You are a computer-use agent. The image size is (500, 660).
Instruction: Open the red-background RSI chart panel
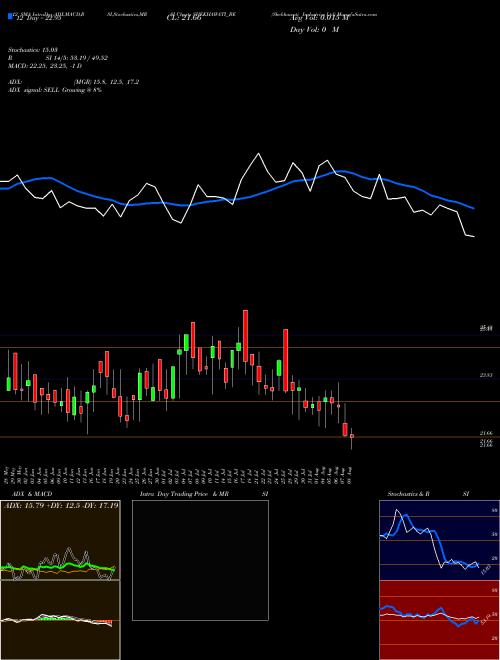pos(439,620)
